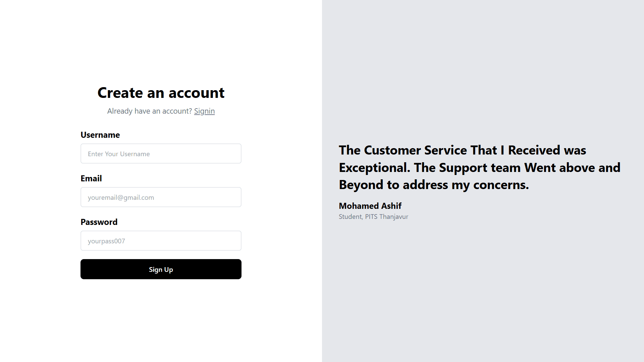Click the 'youremail@gmail.com' placeholder text
Screen dimensions: 644x362
(121, 197)
